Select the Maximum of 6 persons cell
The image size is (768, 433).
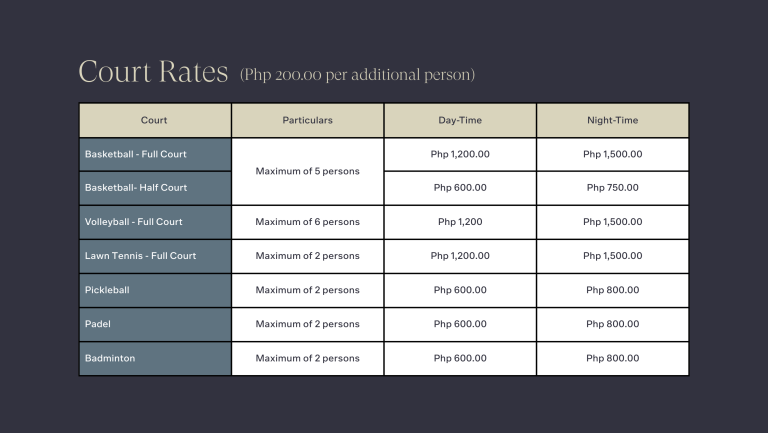pos(307,222)
